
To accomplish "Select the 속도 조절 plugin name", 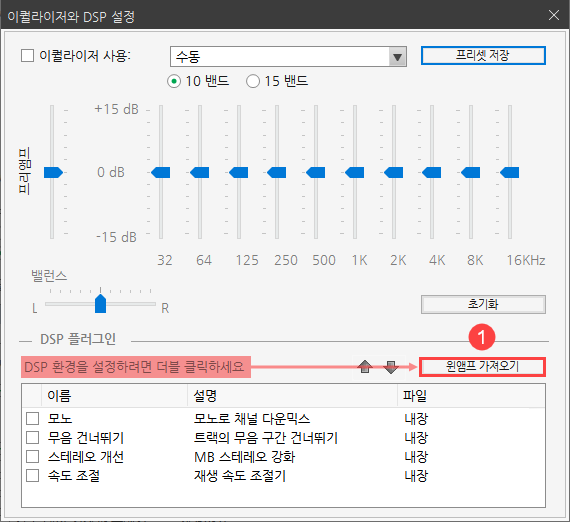I will (x=74, y=475).
